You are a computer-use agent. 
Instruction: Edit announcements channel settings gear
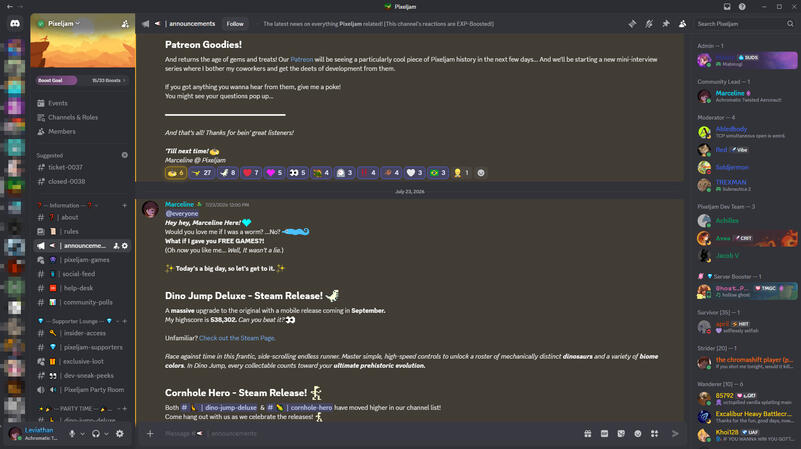[125, 246]
